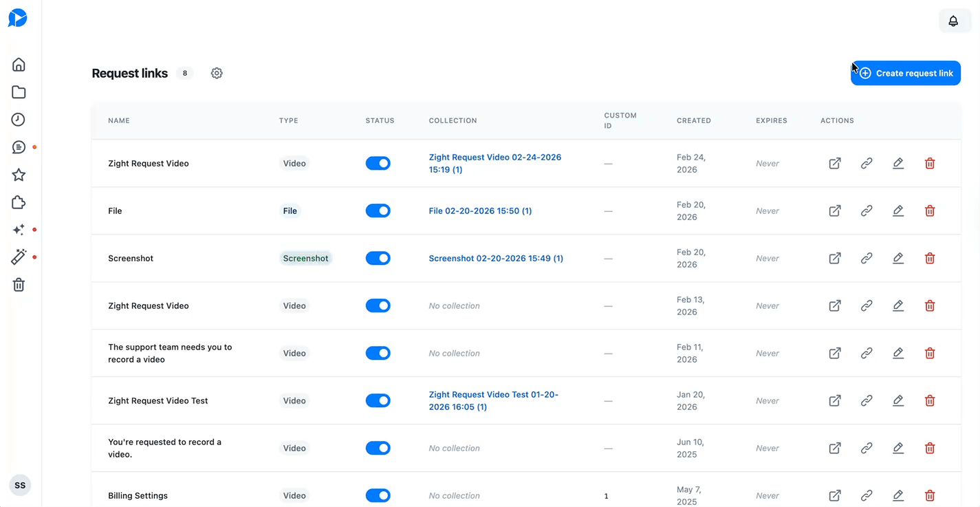Copy the link for Zight Request Video
Image resolution: width=980 pixels, height=507 pixels.
click(867, 163)
